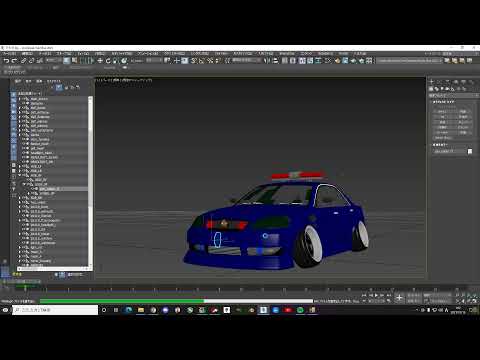Open the first Scene Explorer menu
Viewport: 480px width, 360px height.
point(18,81)
